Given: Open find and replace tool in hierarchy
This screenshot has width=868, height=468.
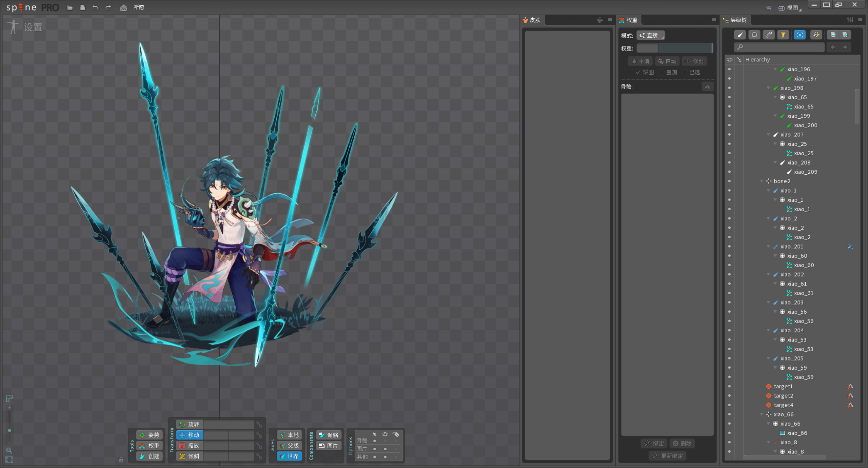Looking at the screenshot, I should [x=816, y=35].
